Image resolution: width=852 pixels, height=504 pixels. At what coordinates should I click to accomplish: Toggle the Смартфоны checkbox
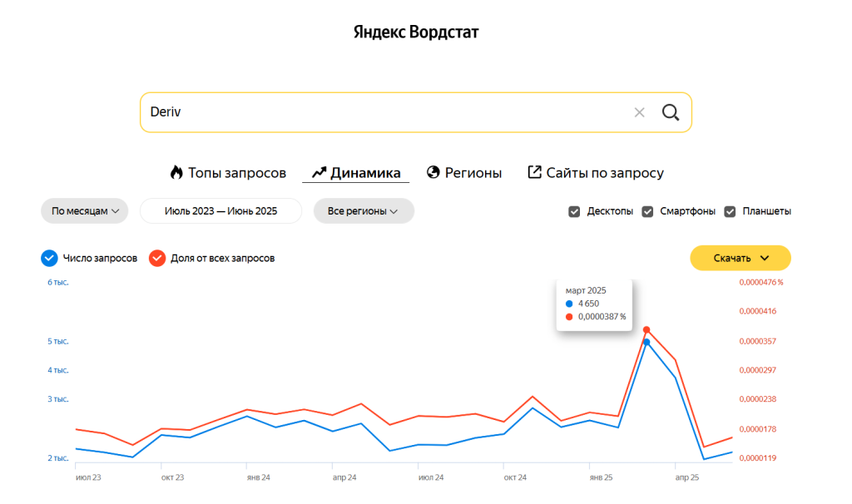pos(647,211)
